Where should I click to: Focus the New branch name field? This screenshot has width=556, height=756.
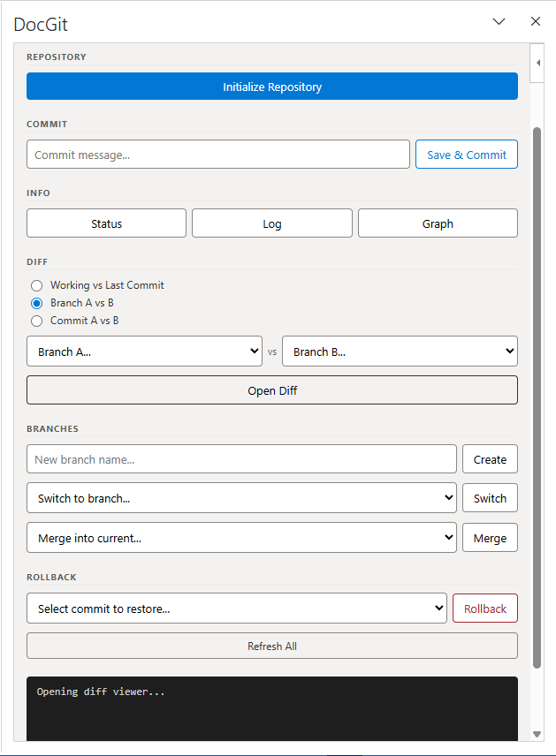coord(241,459)
